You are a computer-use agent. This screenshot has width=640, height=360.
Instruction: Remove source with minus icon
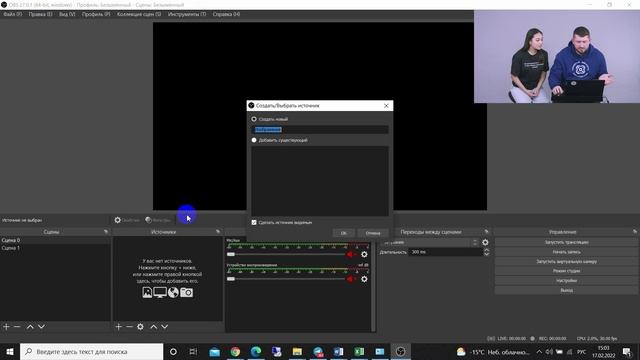point(129,327)
